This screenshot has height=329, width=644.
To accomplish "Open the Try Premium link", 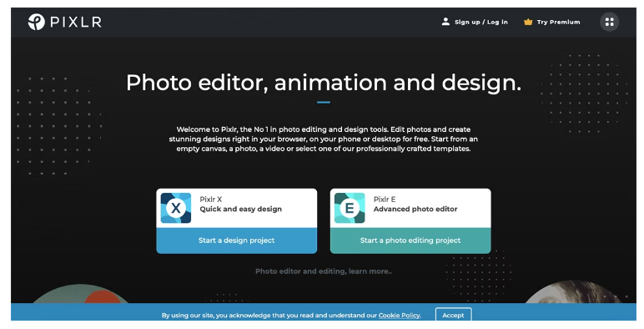I will pyautogui.click(x=559, y=23).
